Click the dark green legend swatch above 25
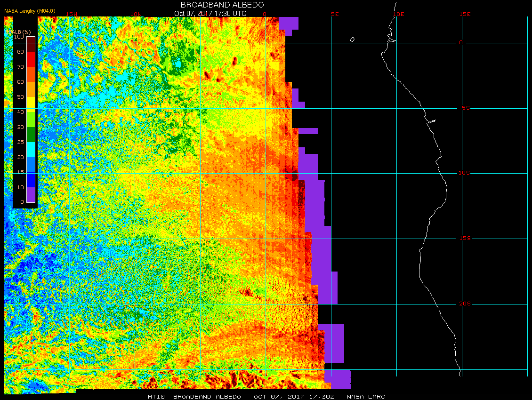532x400 pixels. (31, 135)
